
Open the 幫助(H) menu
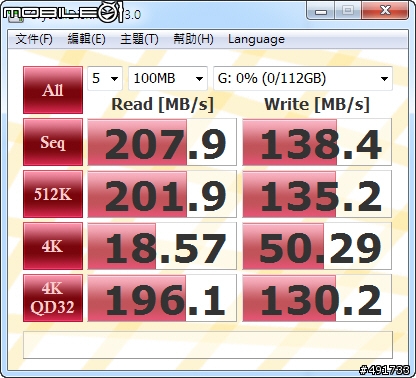(x=193, y=39)
